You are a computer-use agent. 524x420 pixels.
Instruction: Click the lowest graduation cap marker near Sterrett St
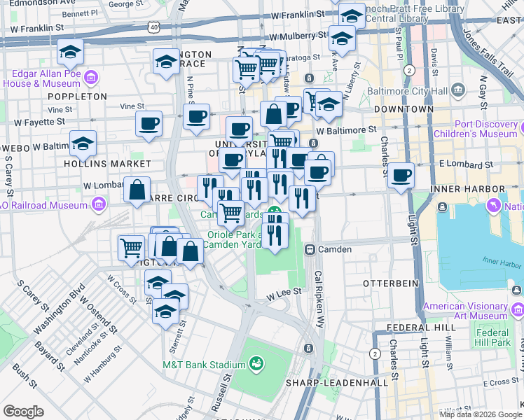[x=165, y=311]
